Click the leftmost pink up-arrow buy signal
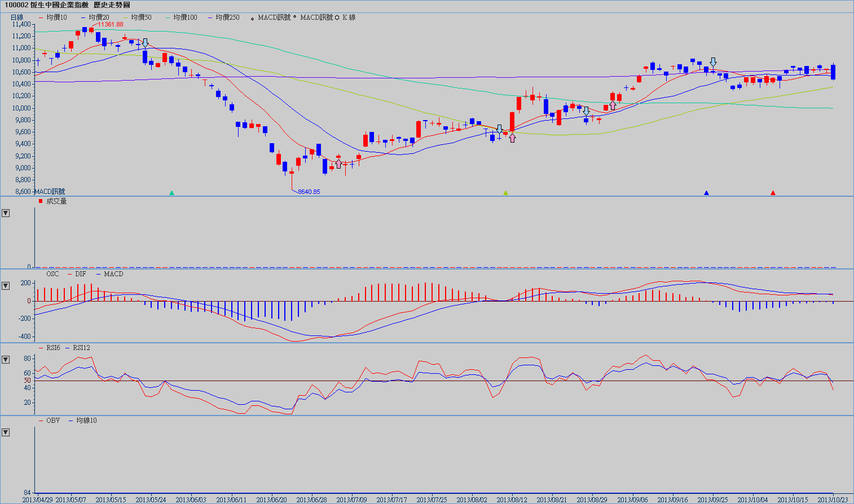 pyautogui.click(x=338, y=164)
